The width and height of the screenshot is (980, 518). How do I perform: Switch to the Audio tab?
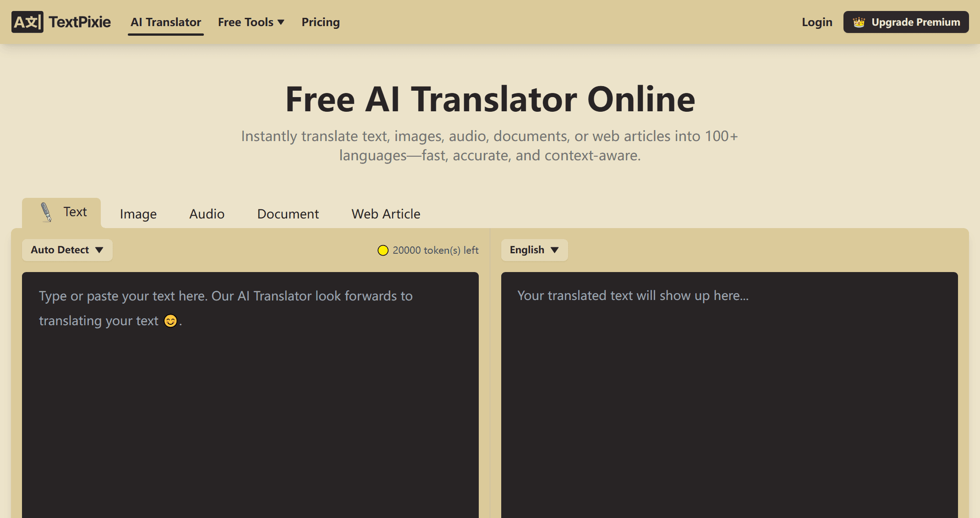tap(207, 214)
